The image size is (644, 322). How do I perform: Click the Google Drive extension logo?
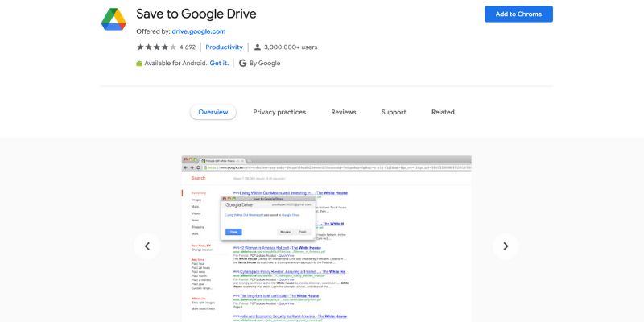tap(114, 19)
